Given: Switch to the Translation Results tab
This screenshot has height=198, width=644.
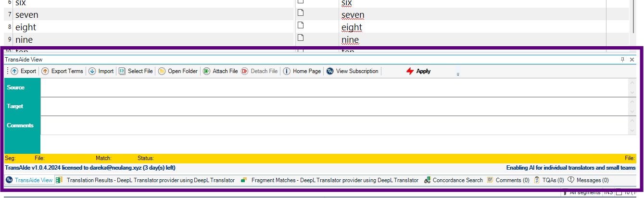Looking at the screenshot, I should click(146, 180).
